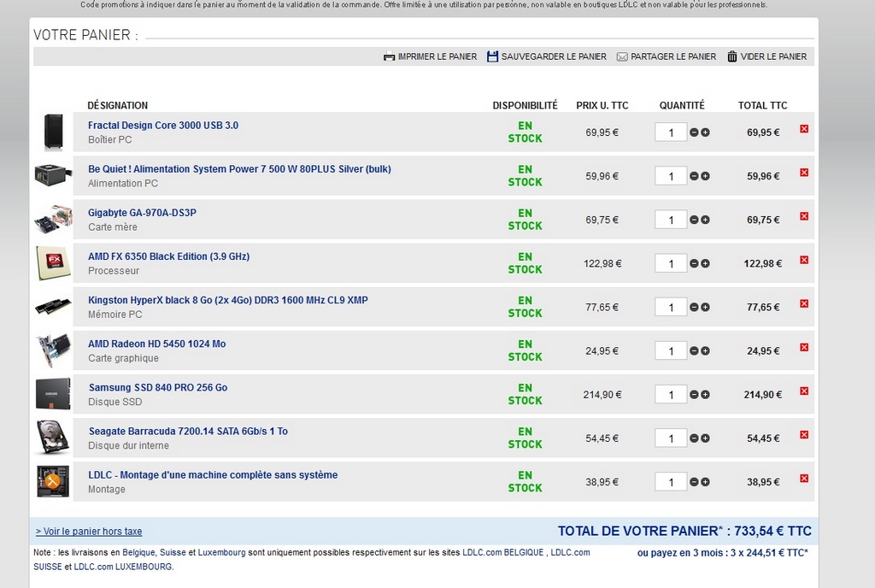The height and width of the screenshot is (588, 875).
Task: Open LDLC Montage d'une machine complète link
Action: click(213, 474)
